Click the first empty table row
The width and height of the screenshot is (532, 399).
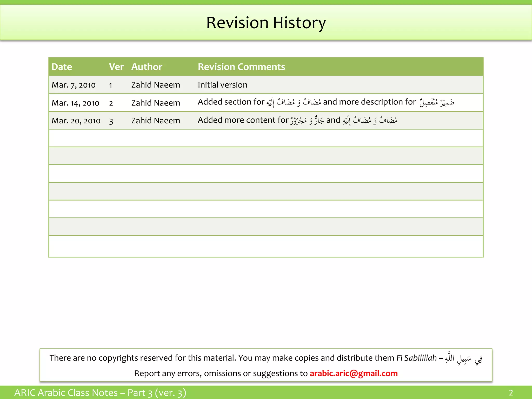[266, 138]
